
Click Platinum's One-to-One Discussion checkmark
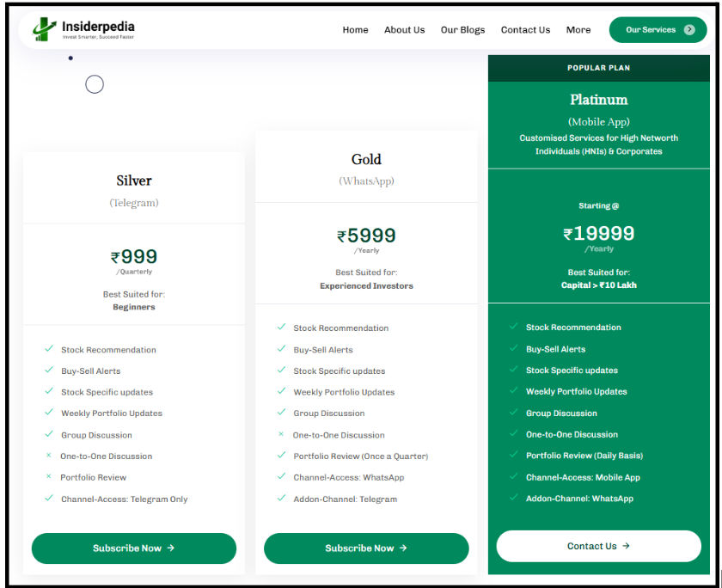[514, 433]
